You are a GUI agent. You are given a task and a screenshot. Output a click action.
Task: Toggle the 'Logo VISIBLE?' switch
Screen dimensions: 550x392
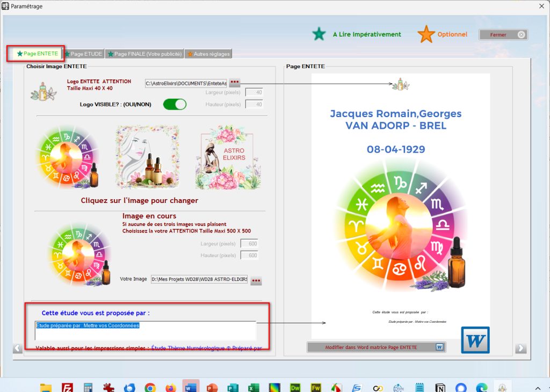click(175, 104)
